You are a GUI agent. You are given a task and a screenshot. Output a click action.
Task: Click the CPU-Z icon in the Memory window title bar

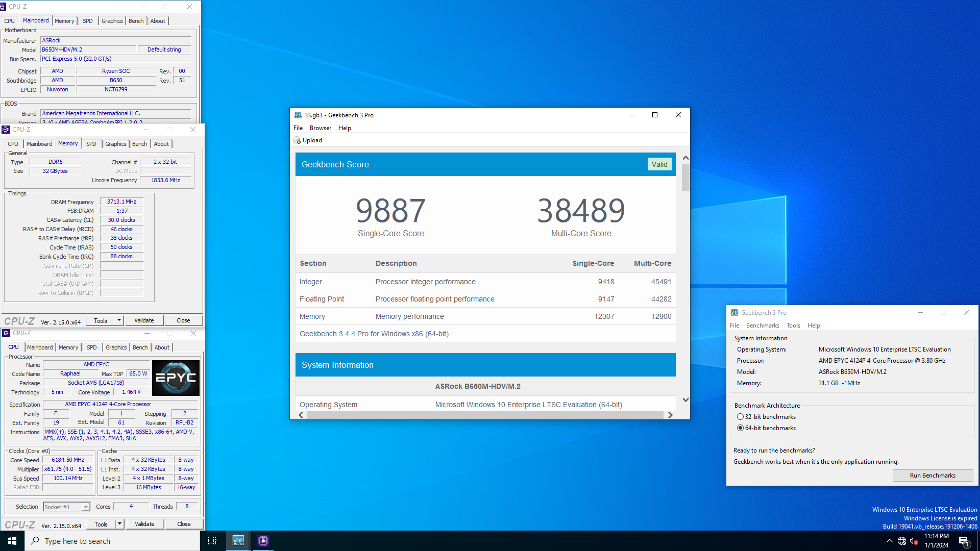click(6, 130)
